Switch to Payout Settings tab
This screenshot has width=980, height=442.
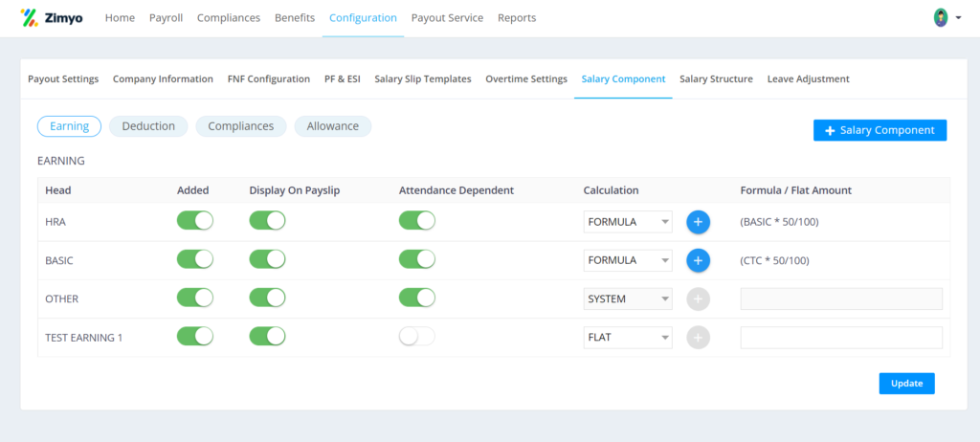[63, 79]
